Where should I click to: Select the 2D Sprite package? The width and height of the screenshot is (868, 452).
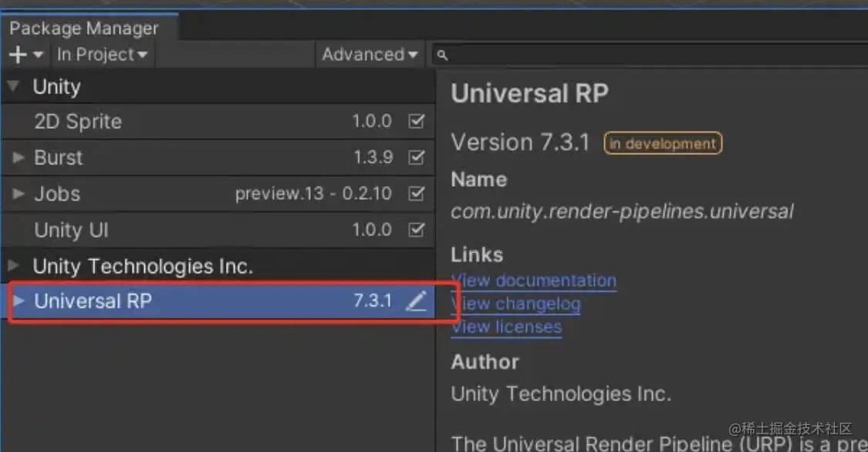[77, 121]
